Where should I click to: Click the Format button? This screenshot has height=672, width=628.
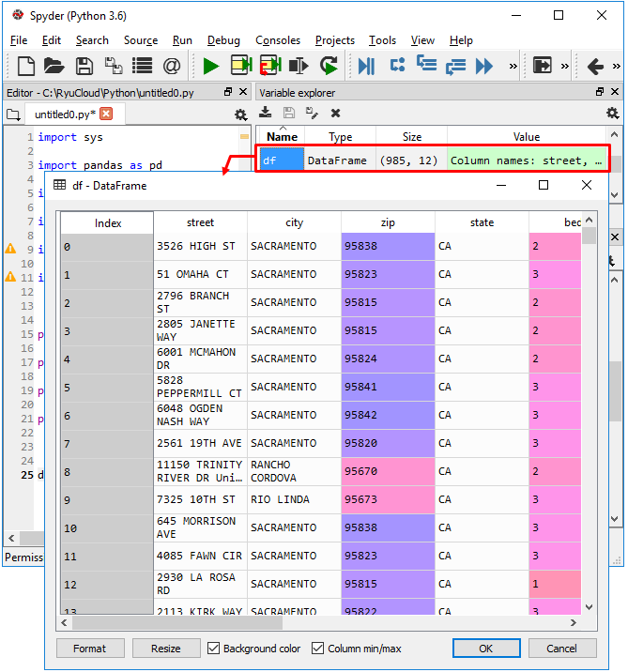click(90, 649)
